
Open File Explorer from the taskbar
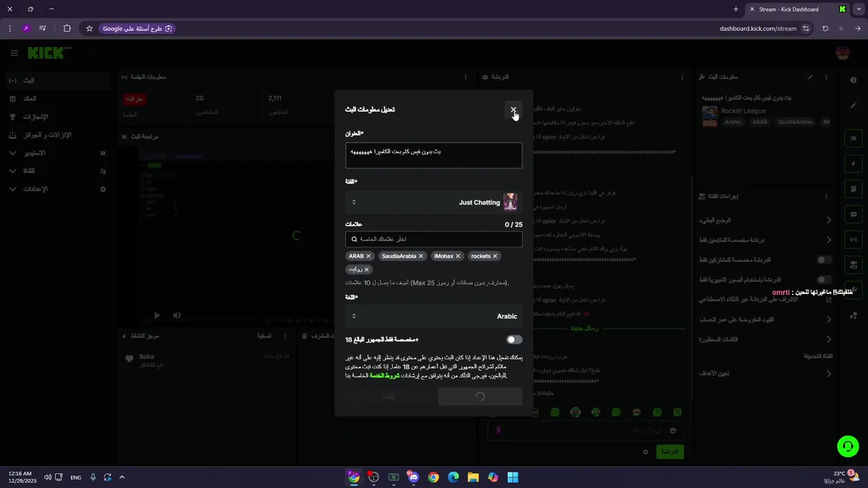[473, 477]
